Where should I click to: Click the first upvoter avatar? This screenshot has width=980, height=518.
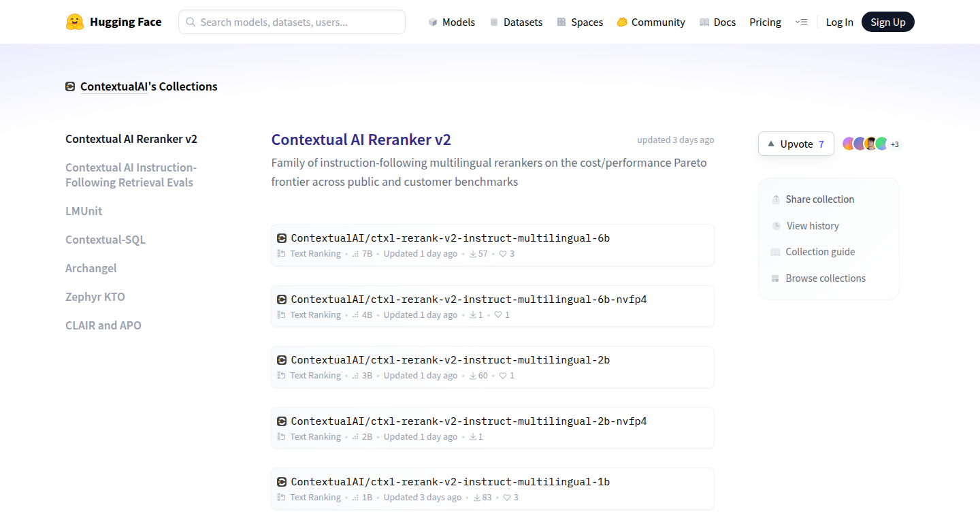(849, 144)
